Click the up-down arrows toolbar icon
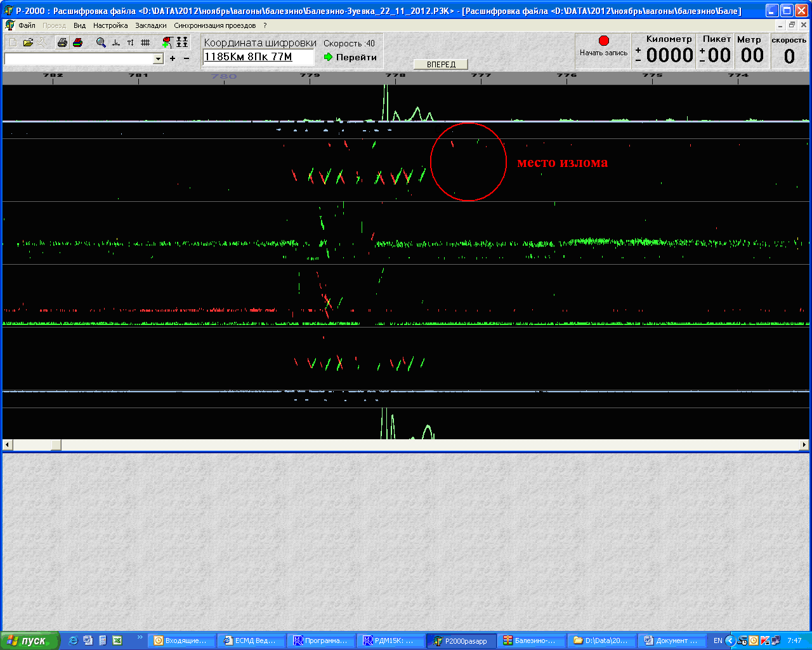 (x=131, y=43)
